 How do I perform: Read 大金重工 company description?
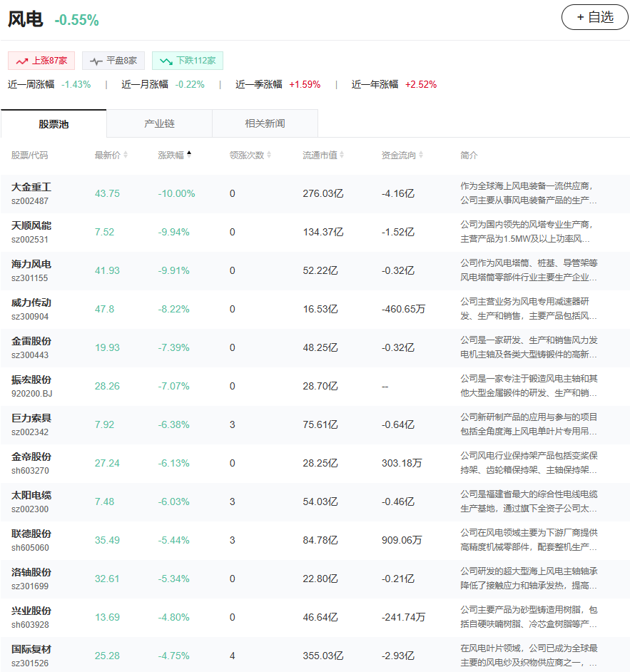(x=529, y=193)
